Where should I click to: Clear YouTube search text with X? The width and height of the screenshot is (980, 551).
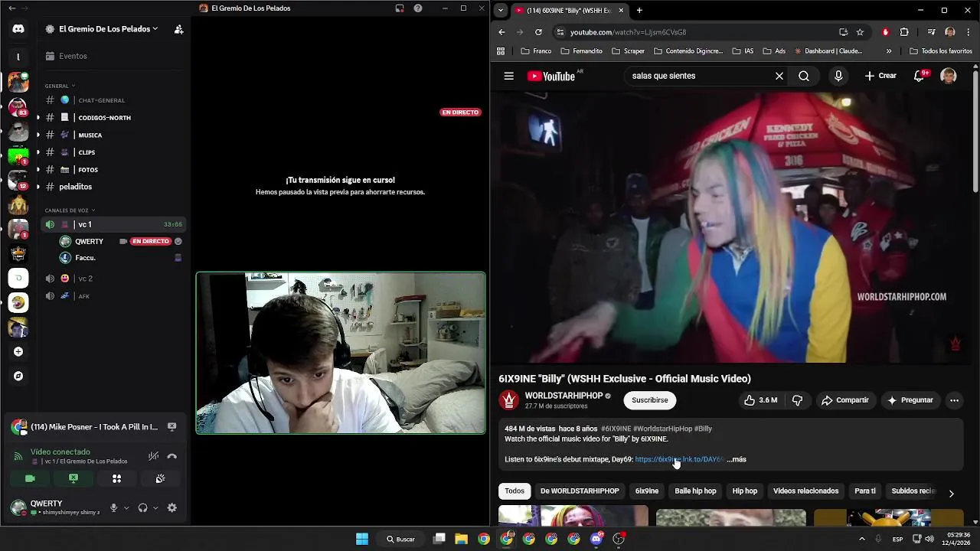click(x=779, y=76)
